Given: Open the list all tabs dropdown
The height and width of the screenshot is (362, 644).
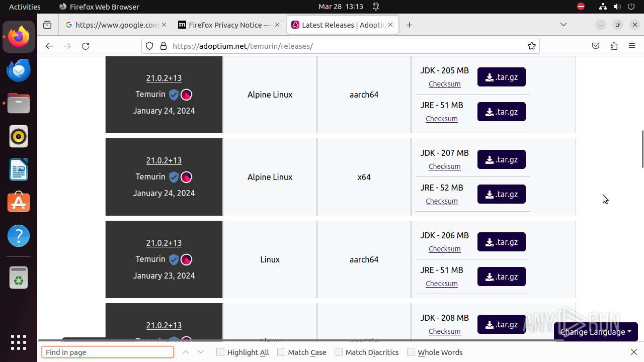Looking at the screenshot, I should (x=563, y=25).
